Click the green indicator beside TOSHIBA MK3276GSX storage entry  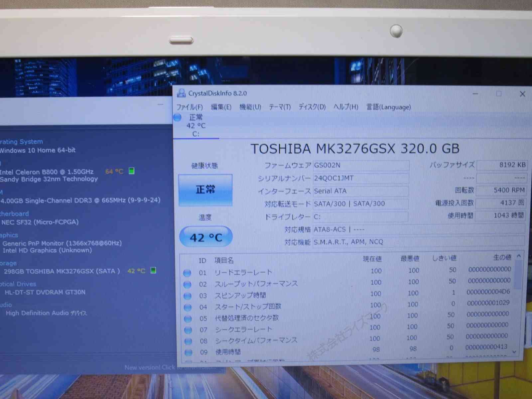[x=153, y=271]
